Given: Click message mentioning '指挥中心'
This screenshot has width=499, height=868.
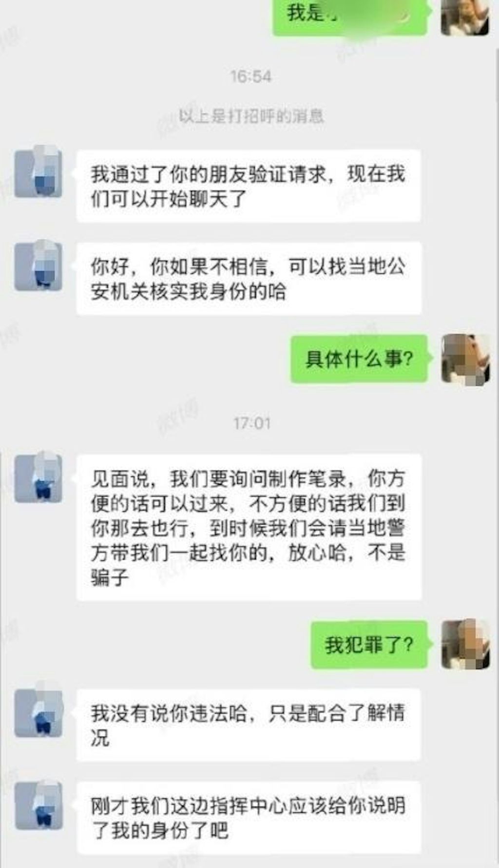Looking at the screenshot, I should [x=249, y=818].
